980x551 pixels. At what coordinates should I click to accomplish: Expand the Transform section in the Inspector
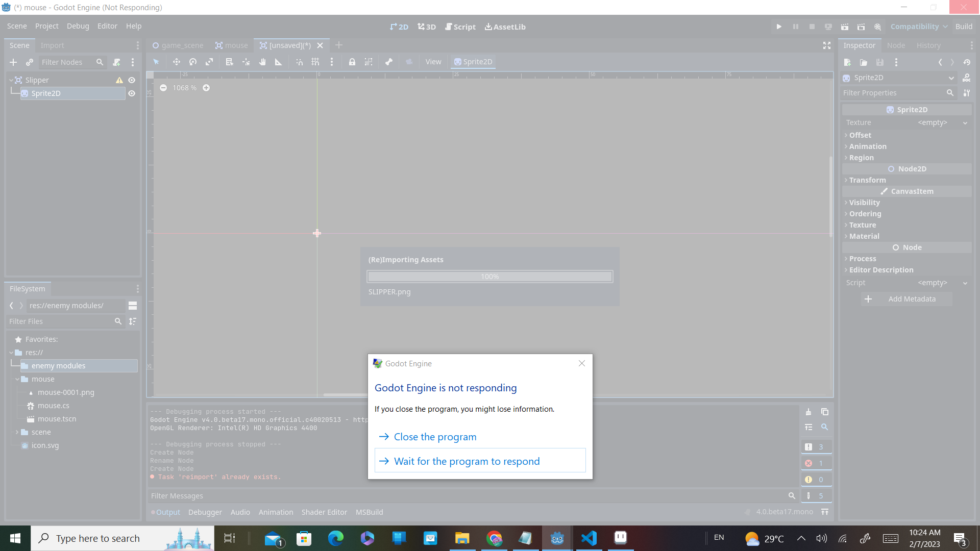[868, 180]
